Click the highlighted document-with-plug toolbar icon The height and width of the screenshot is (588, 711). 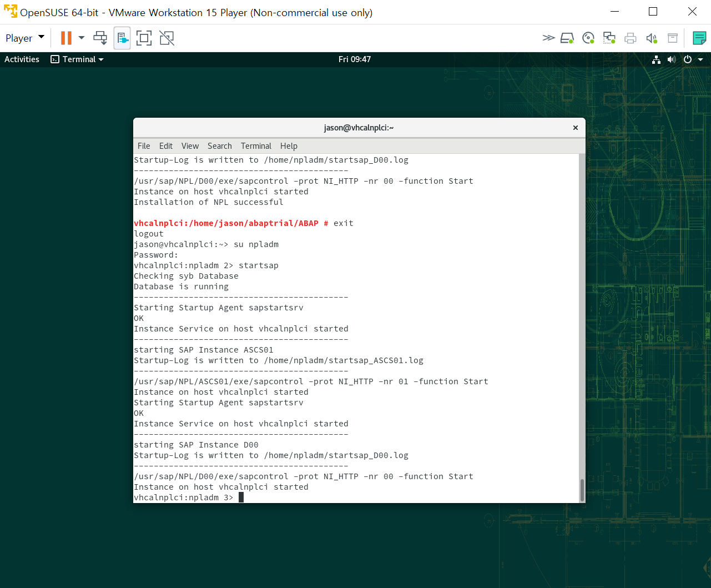coord(122,38)
